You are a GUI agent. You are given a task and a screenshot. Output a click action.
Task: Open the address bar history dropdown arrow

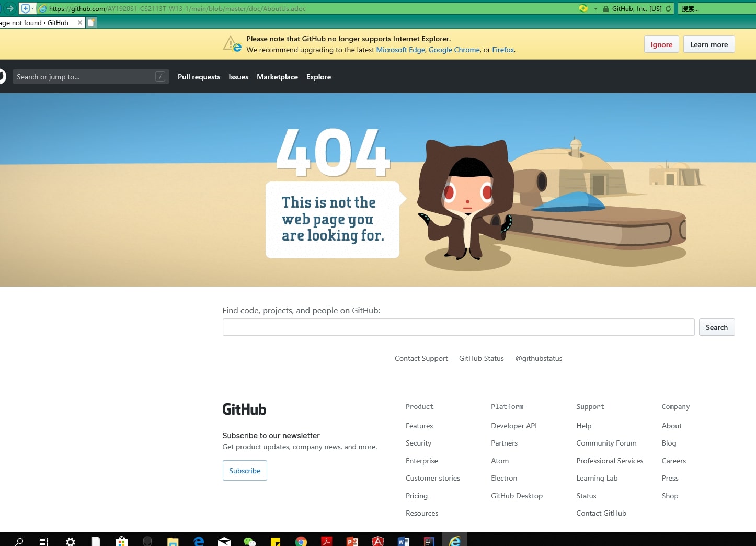click(595, 8)
